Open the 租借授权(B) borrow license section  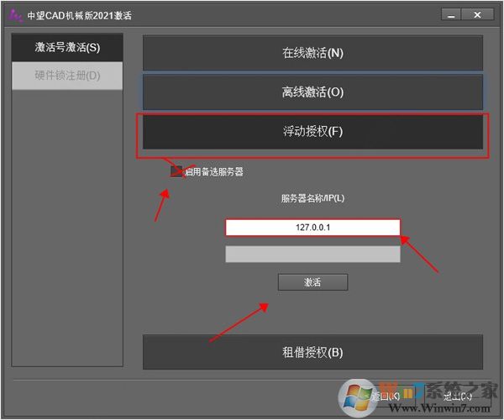(x=312, y=352)
